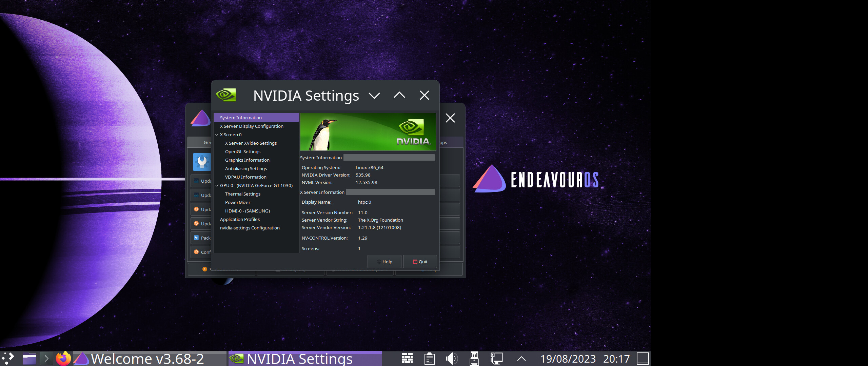
Task: Select System Information in the sidebar
Action: coord(256,118)
